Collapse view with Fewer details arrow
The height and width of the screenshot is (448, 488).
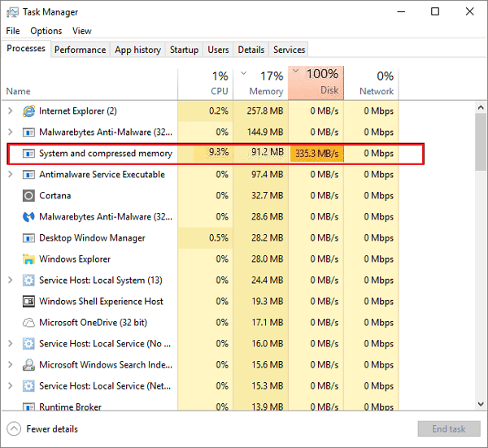click(x=14, y=429)
